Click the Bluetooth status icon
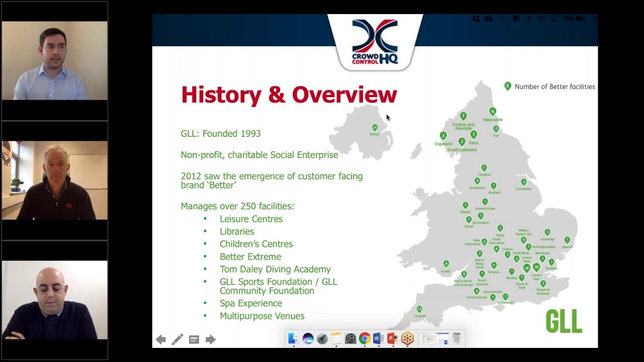 tap(528, 19)
